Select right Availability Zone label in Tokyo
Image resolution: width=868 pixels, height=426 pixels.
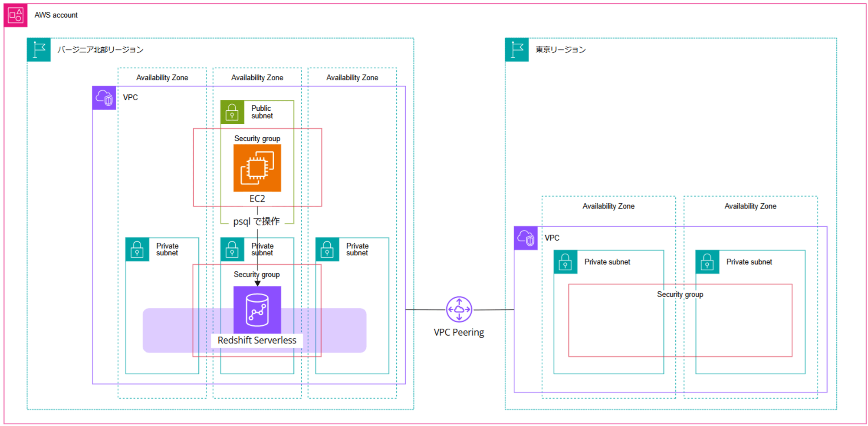click(750, 206)
